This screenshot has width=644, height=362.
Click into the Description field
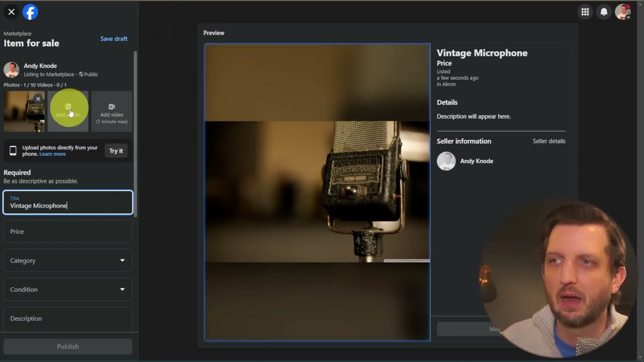click(68, 319)
